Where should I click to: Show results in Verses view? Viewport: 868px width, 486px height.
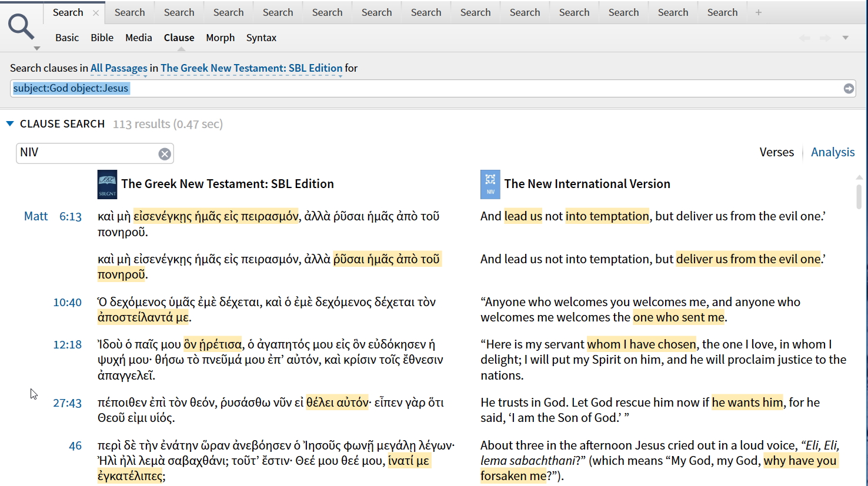777,152
